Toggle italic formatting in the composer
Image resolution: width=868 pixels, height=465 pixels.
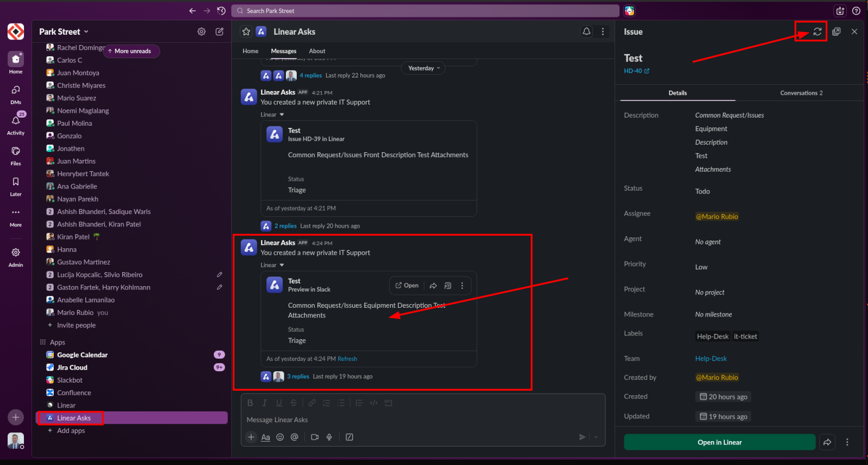pos(264,403)
